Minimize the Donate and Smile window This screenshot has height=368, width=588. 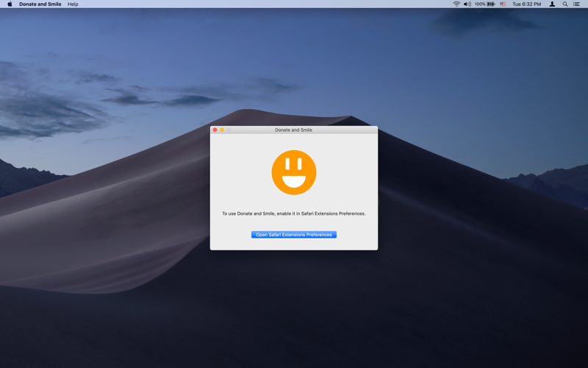coord(222,130)
